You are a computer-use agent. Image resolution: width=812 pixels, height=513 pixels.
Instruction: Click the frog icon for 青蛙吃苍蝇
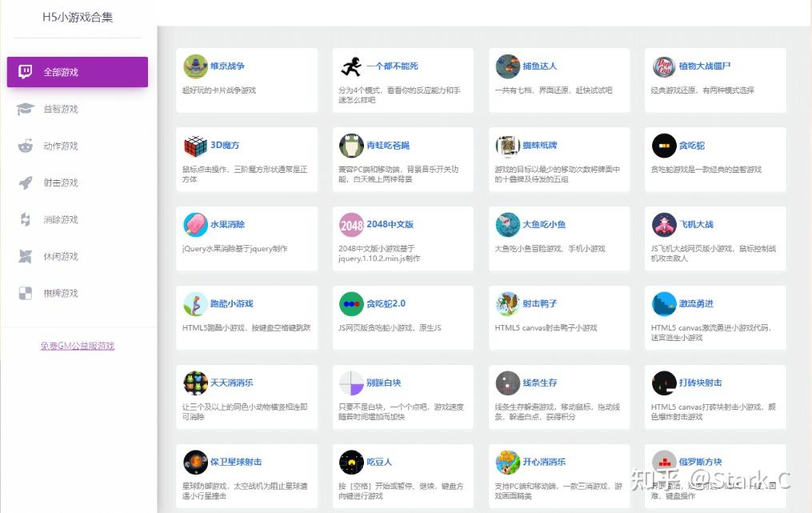coord(352,146)
